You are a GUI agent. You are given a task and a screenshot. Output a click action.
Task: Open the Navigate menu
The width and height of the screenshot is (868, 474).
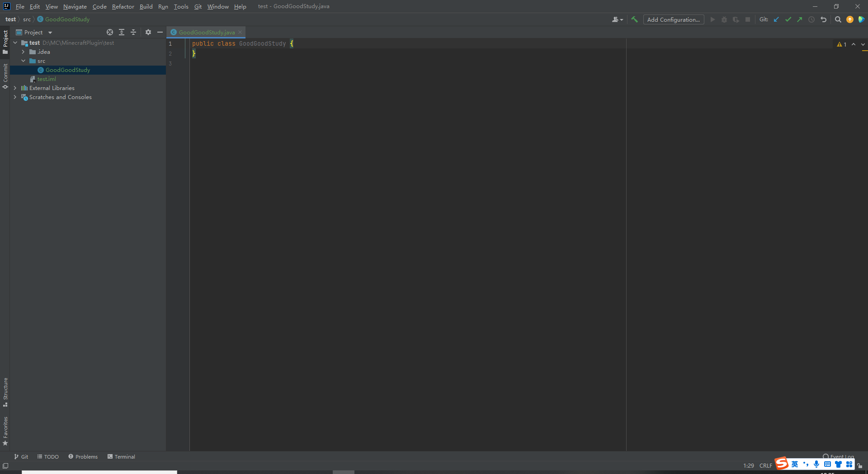(x=75, y=6)
